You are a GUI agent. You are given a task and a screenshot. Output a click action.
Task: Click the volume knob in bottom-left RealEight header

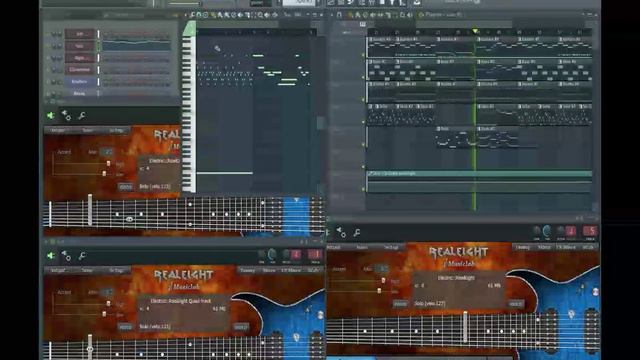tap(272, 255)
